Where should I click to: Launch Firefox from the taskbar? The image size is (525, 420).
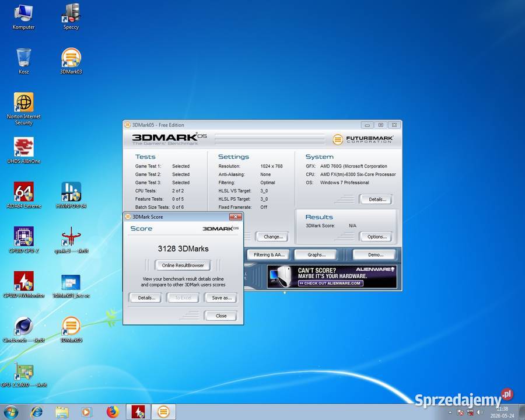(113, 412)
